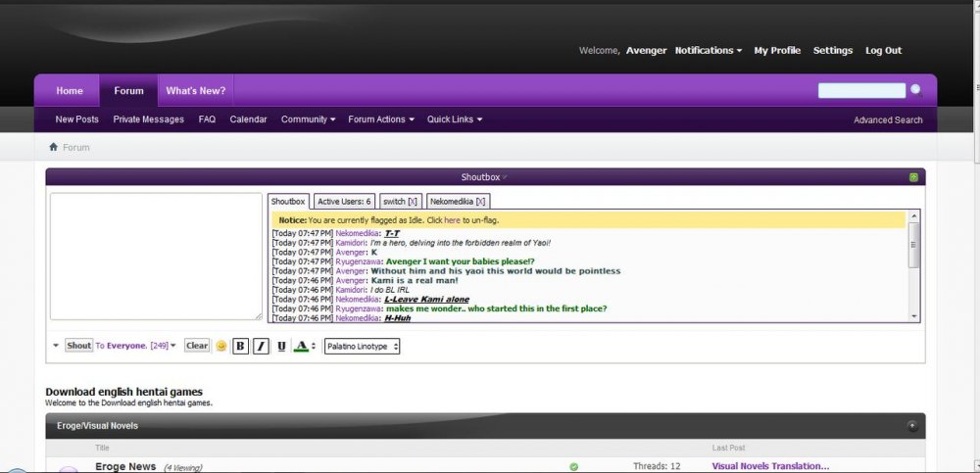
Task: Collapse the Eroge/Visual Novels category
Action: pos(911,426)
